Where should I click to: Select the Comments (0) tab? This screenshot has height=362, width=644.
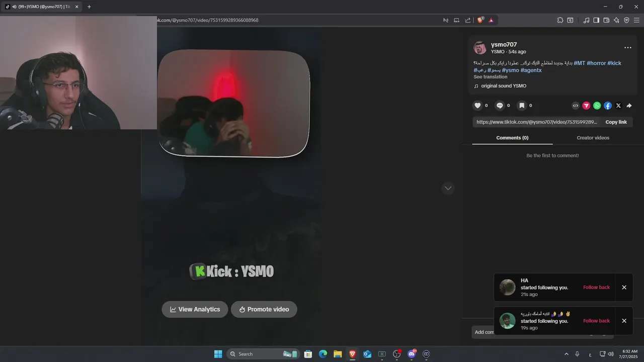click(x=512, y=138)
